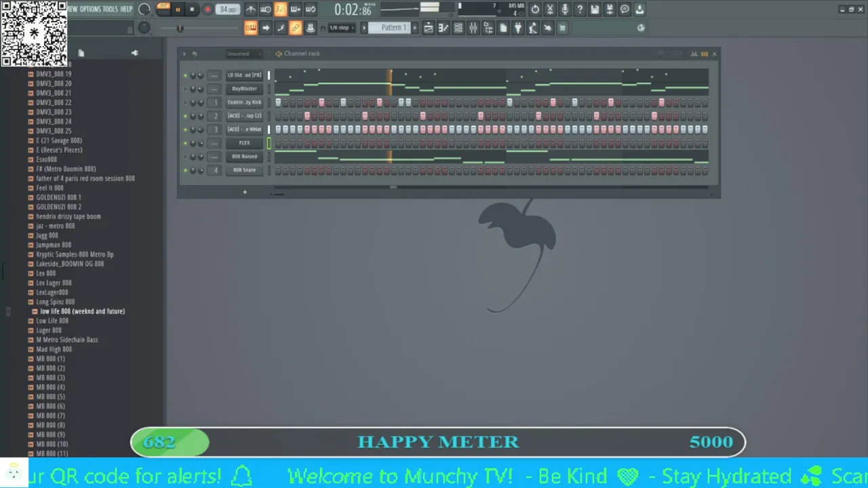
Task: Click the microphone icon in top toolbar
Action: (565, 9)
